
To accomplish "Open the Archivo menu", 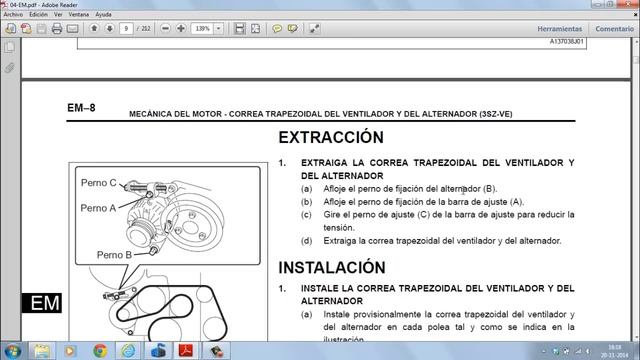I will click(x=13, y=15).
